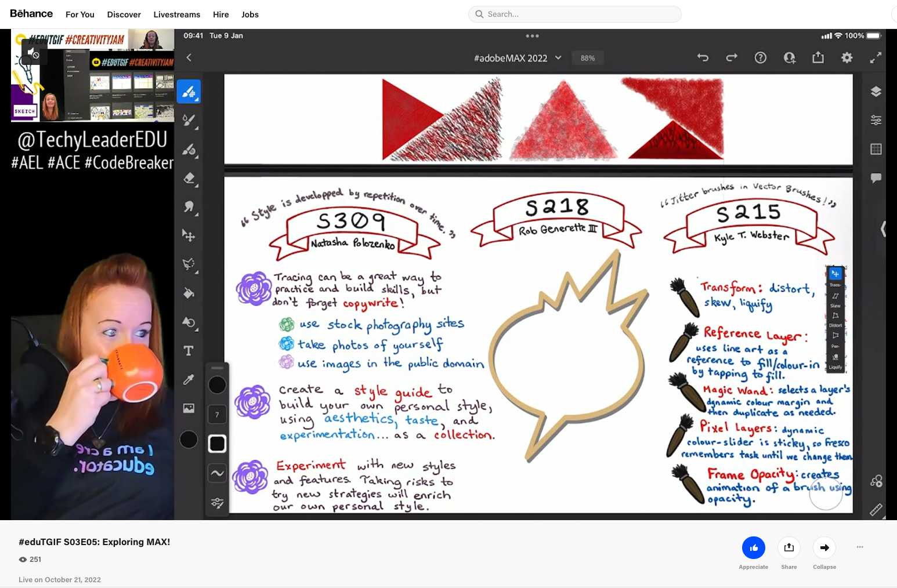The image size is (897, 588).
Task: Toggle Fresco full screen mode
Action: click(x=876, y=57)
